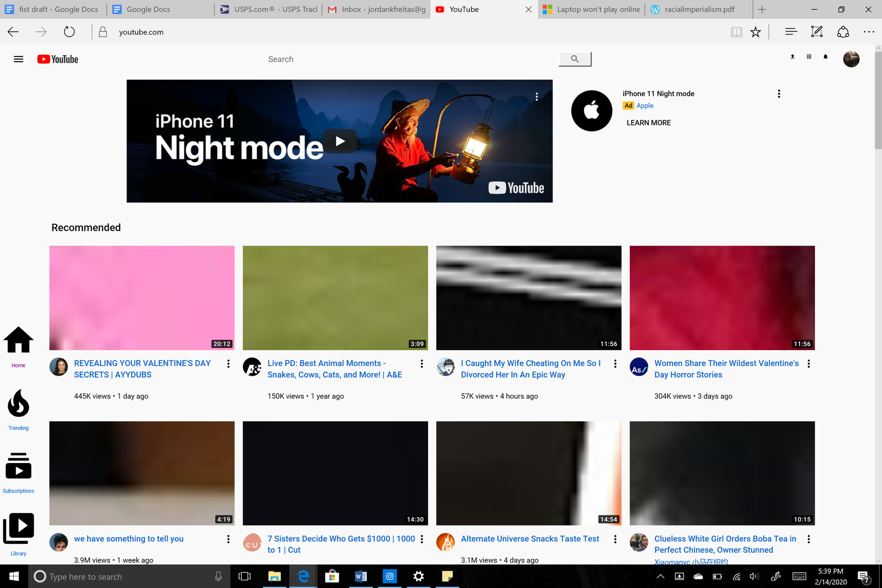Go to Home in the sidebar
This screenshot has height=588, width=882.
19,347
